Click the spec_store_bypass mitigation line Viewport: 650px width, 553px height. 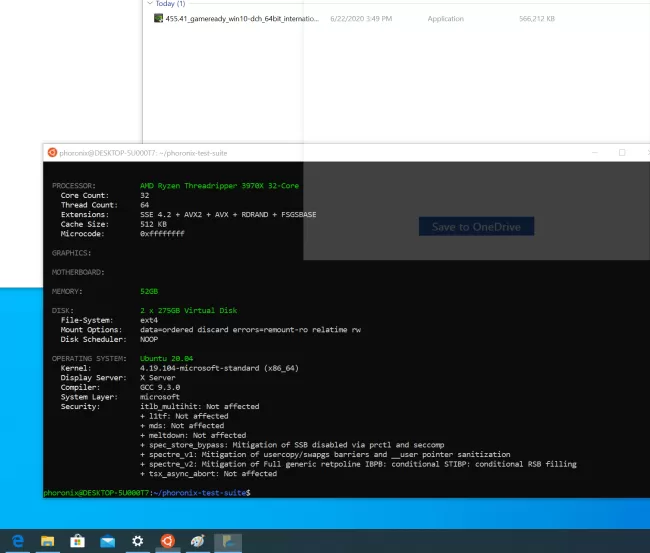(292, 445)
